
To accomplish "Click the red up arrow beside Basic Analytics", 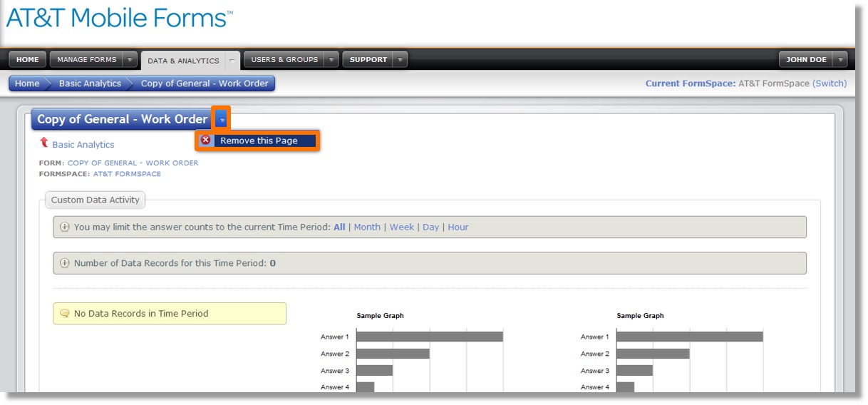I will click(x=44, y=143).
